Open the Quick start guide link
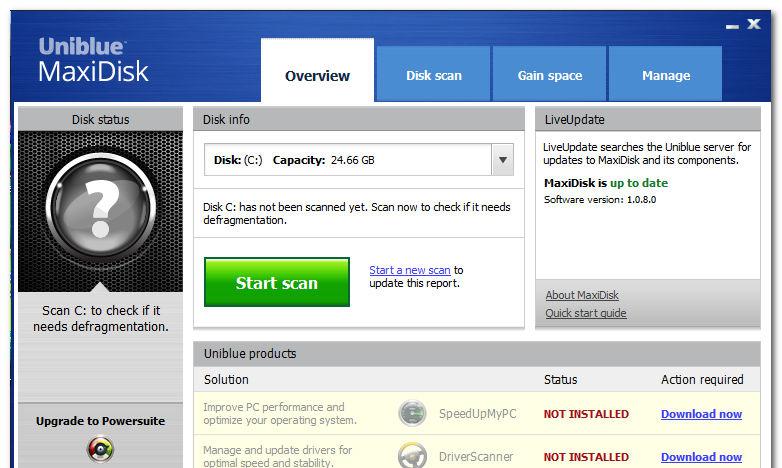The image size is (782, 468). pos(586,313)
